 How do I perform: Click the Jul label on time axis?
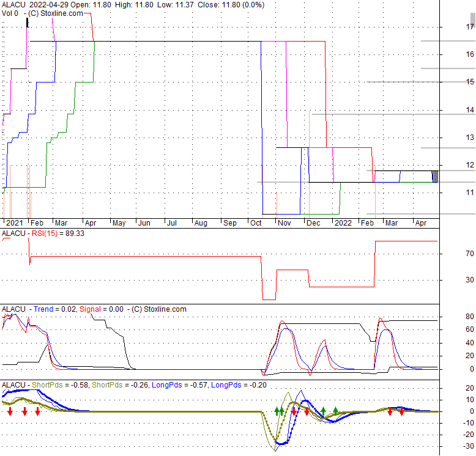172,223
